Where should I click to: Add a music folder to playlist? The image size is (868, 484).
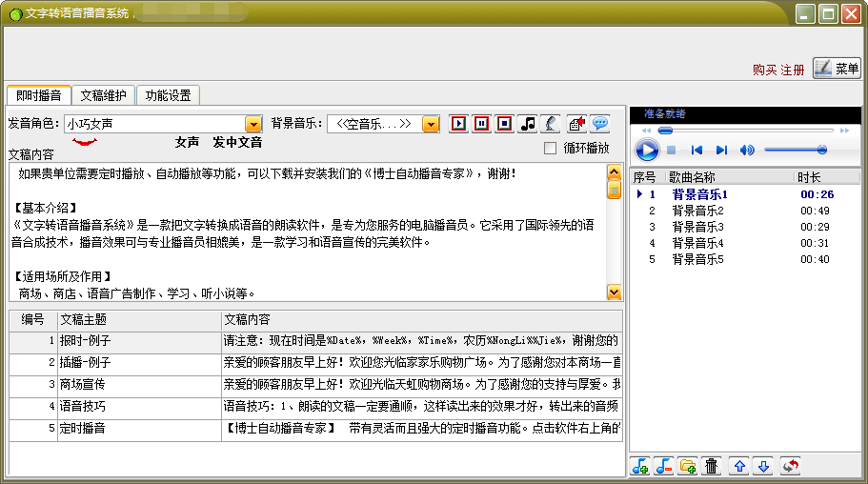coord(687,466)
